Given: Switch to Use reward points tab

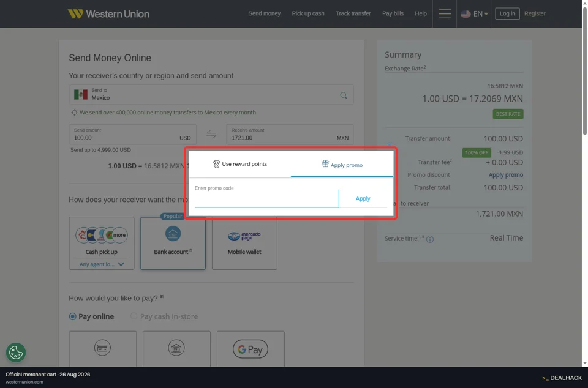Looking at the screenshot, I should (240, 164).
